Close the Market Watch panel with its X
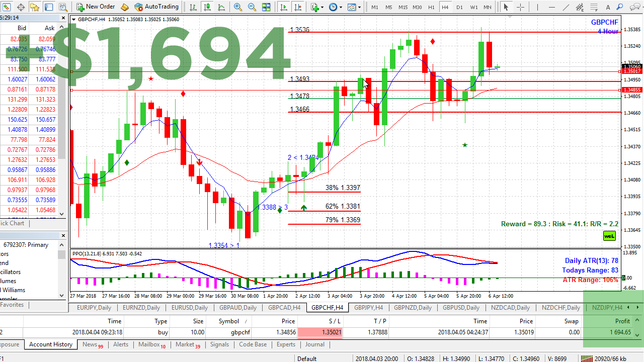Screen dimensions: 644x362 click(64, 18)
